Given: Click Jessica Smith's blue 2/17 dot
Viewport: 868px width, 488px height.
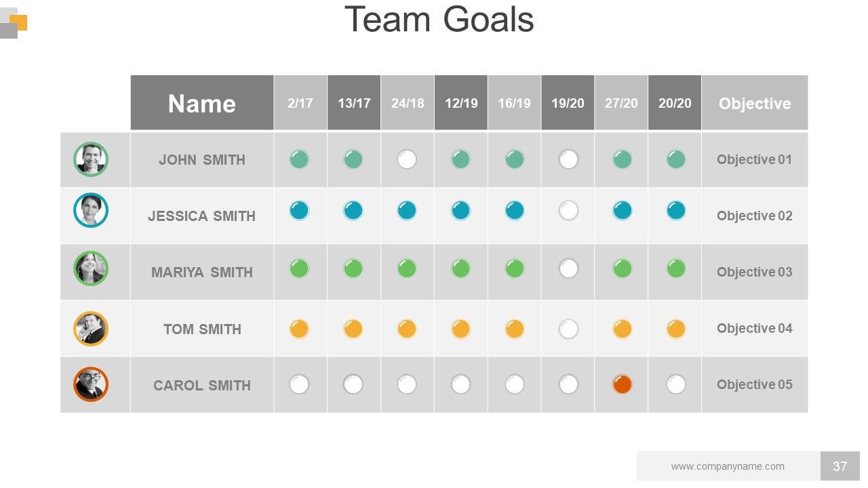Looking at the screenshot, I should pyautogui.click(x=299, y=210).
